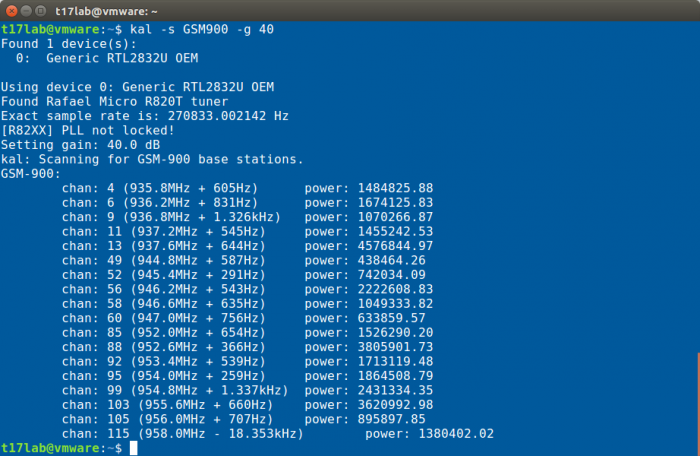
Task: Click the Generic RTL2832U OEM device entry
Action: (x=107, y=59)
